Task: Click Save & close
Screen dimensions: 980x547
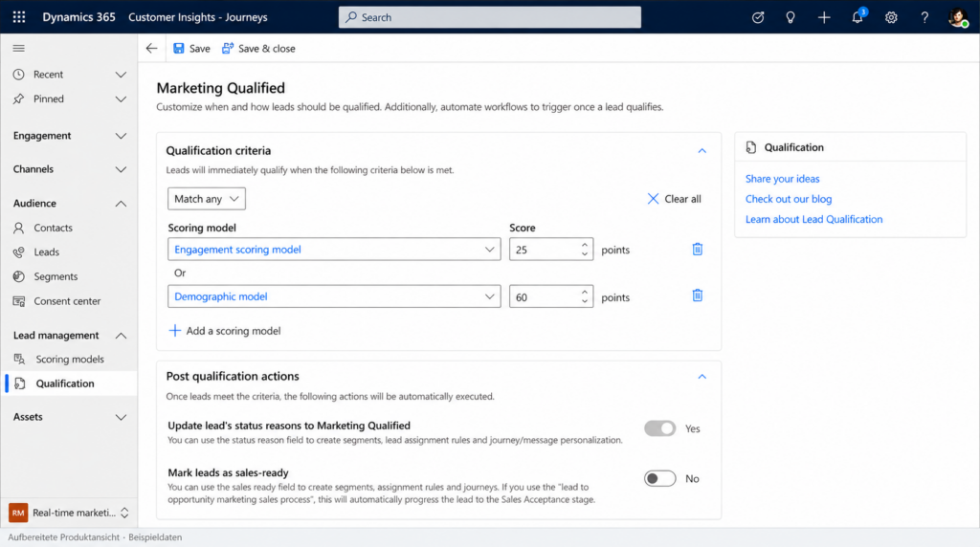Action: tap(258, 48)
